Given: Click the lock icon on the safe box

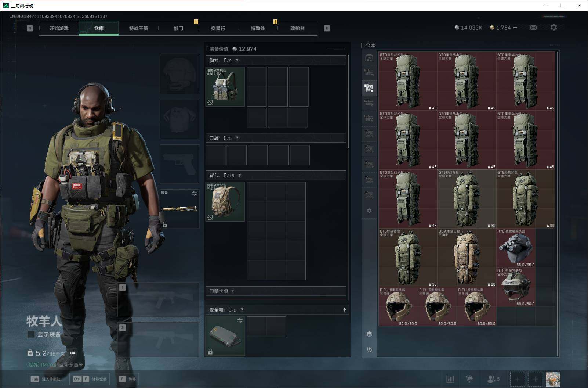Looking at the screenshot, I should [x=210, y=352].
